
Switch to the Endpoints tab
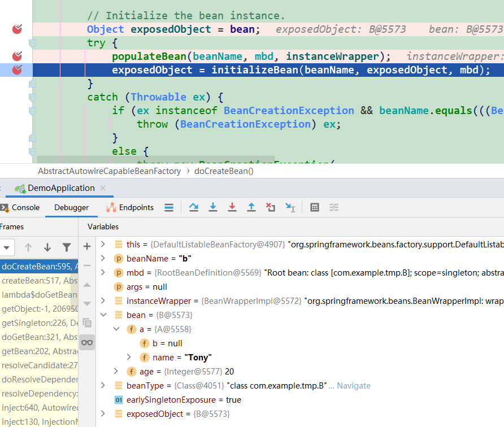pyautogui.click(x=130, y=207)
